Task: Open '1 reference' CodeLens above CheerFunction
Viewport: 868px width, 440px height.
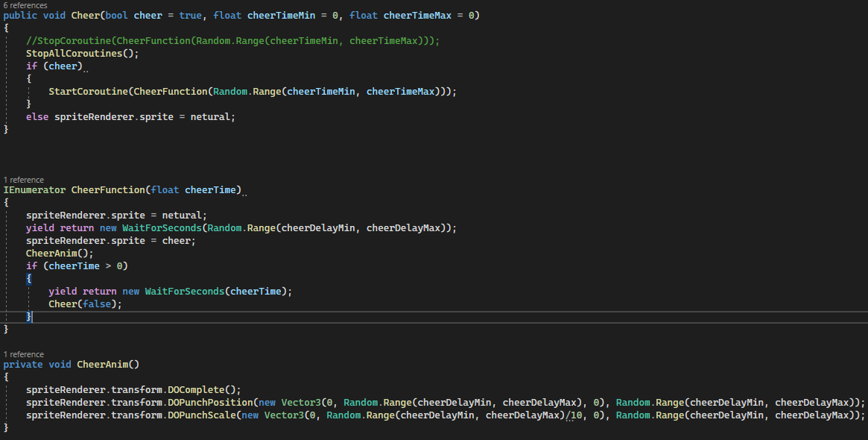Action: 24,180
